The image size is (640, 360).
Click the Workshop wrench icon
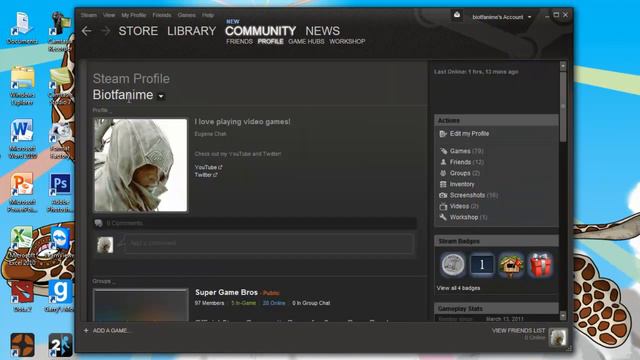coord(443,217)
